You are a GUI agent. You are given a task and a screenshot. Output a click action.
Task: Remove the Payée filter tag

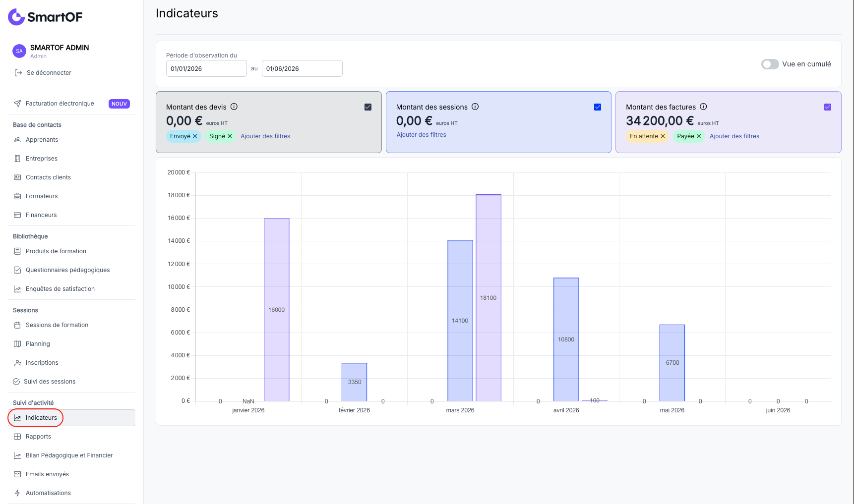(x=699, y=136)
